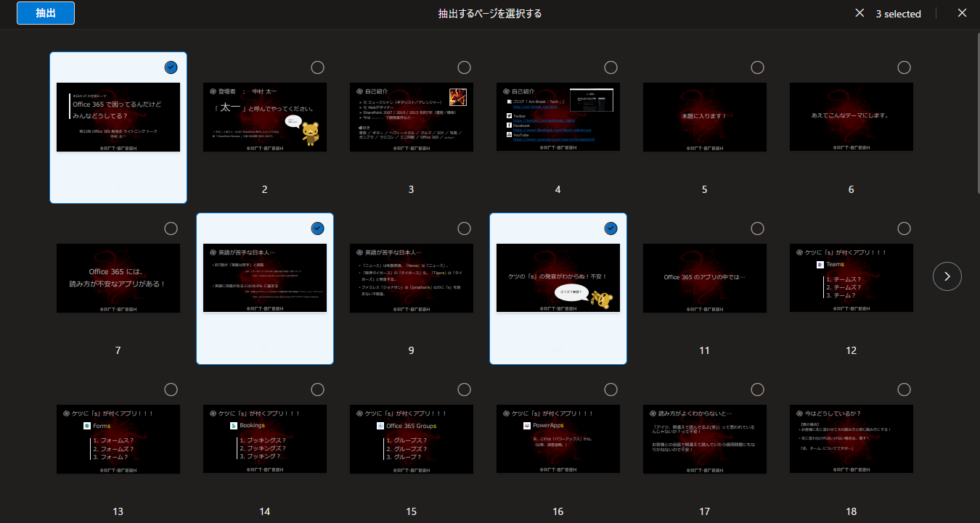Mark page 7 with its selection circle
The image size is (980, 523).
tap(171, 228)
